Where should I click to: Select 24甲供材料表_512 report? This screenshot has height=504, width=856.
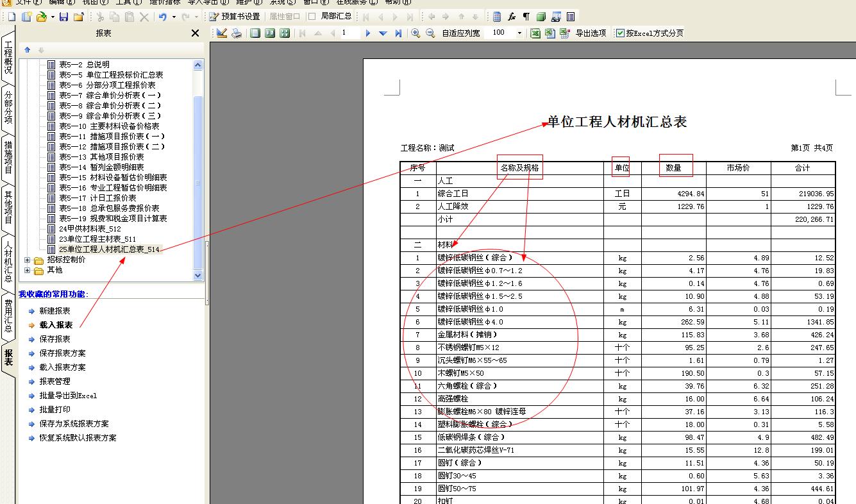point(90,229)
